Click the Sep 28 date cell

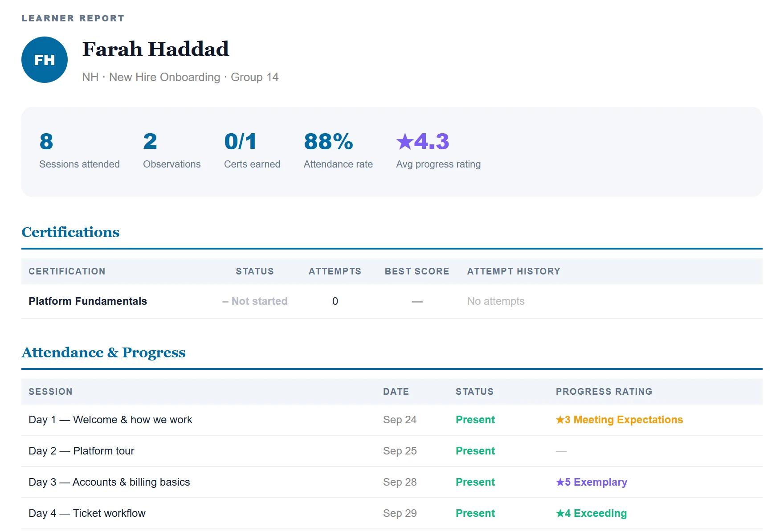[400, 482]
